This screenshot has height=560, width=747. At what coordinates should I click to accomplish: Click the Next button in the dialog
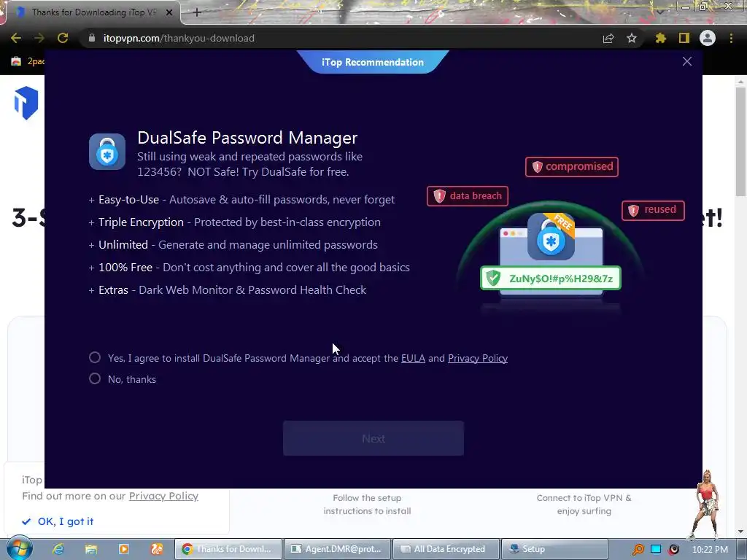click(373, 438)
